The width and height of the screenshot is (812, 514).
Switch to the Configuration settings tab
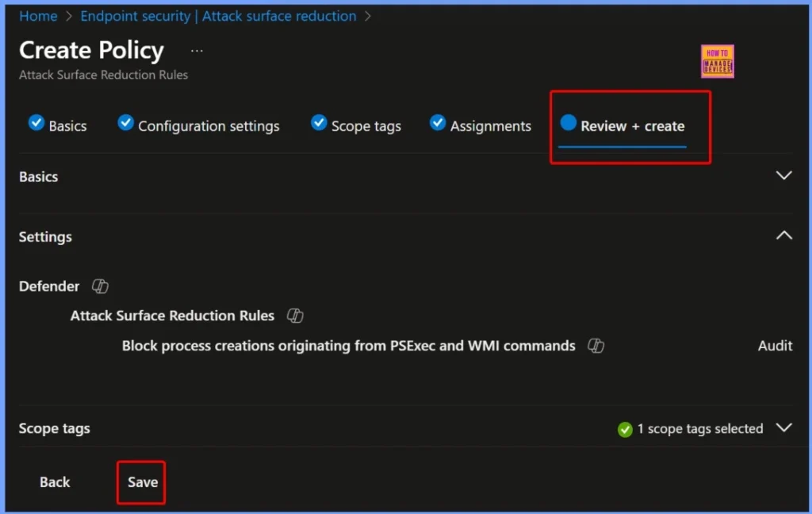(209, 125)
